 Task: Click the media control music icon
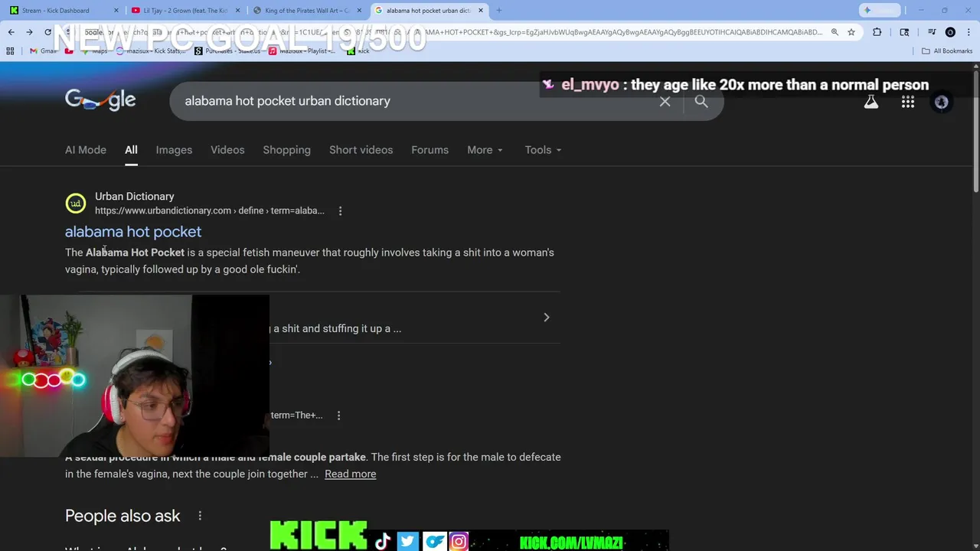(x=932, y=32)
